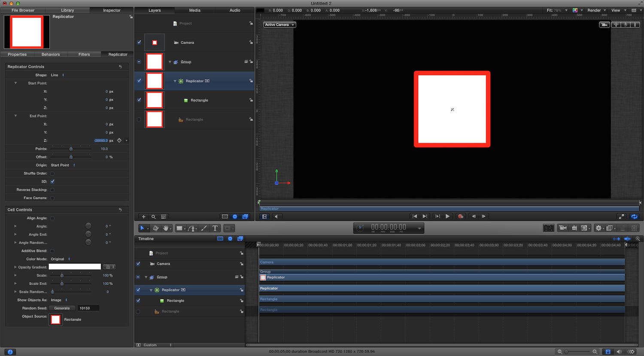
Task: Choose the Bezier pen tool
Action: coord(192,228)
